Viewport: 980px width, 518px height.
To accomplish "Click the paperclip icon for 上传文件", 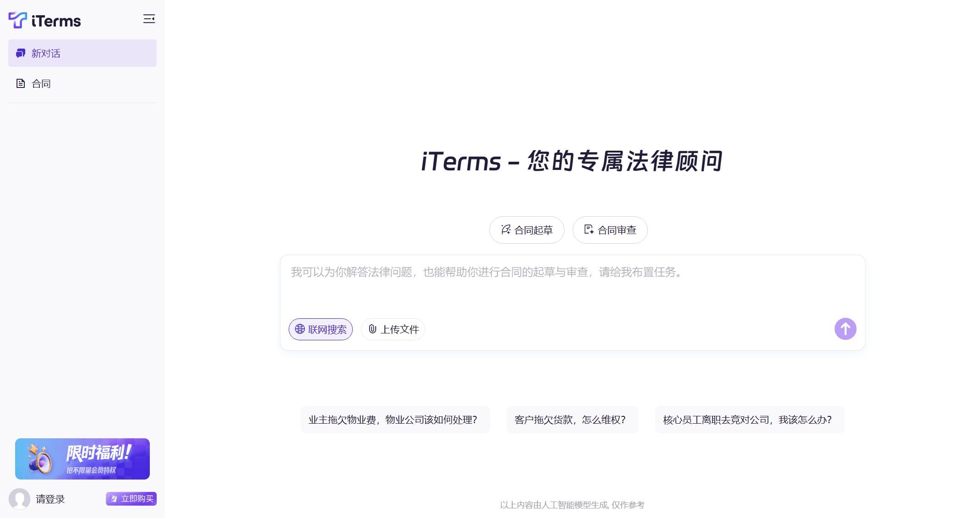I will tap(372, 329).
